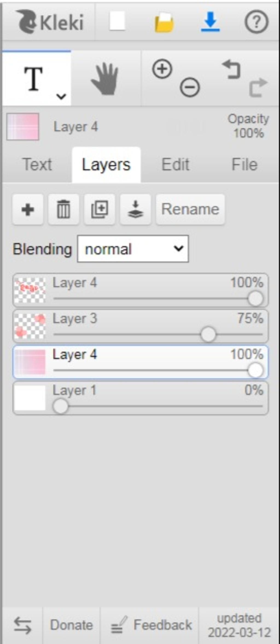Click the zoom out minus icon

(x=190, y=87)
